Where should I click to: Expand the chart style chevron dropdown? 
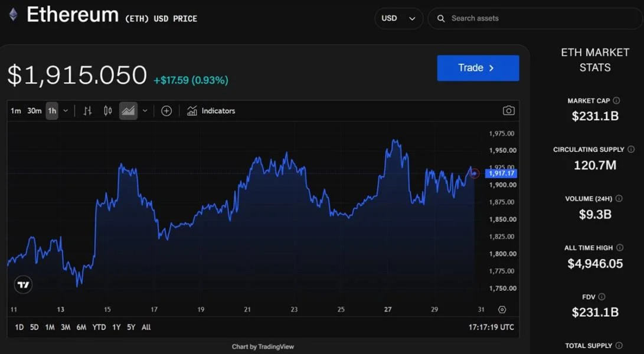coord(145,111)
